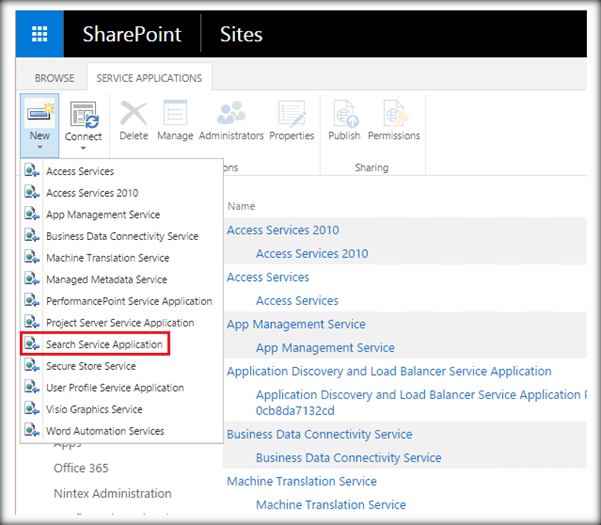
Task: Click the Delete ribbon icon
Action: (x=134, y=115)
